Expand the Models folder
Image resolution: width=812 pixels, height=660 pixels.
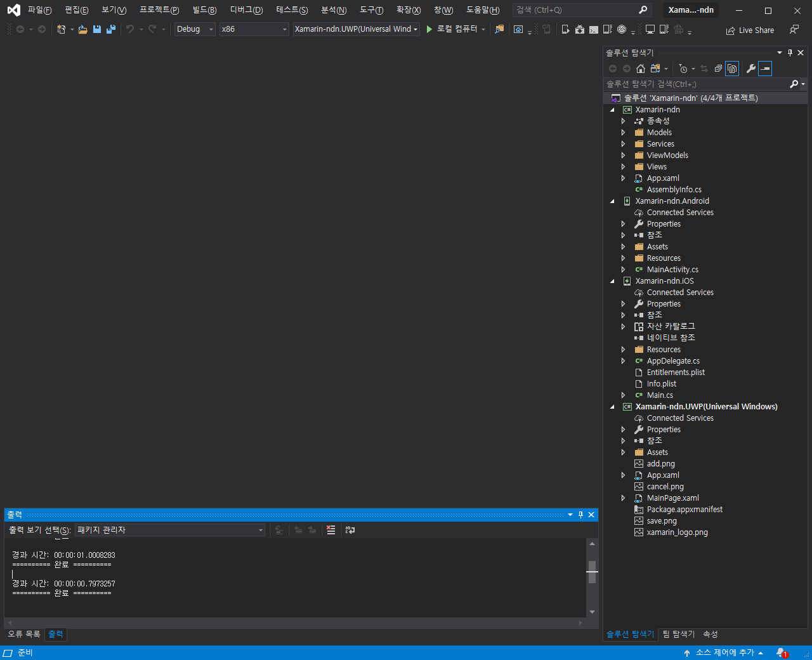click(624, 133)
